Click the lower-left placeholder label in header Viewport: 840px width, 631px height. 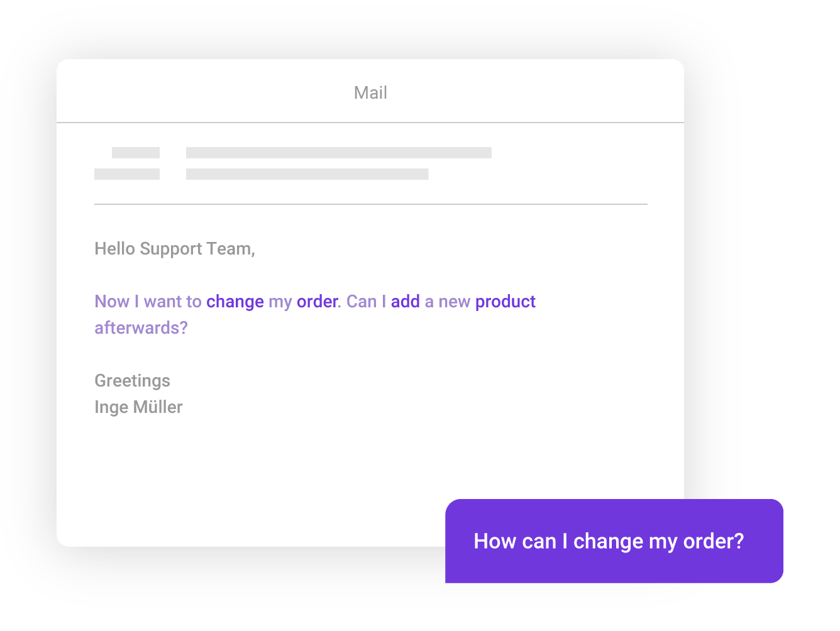(127, 174)
